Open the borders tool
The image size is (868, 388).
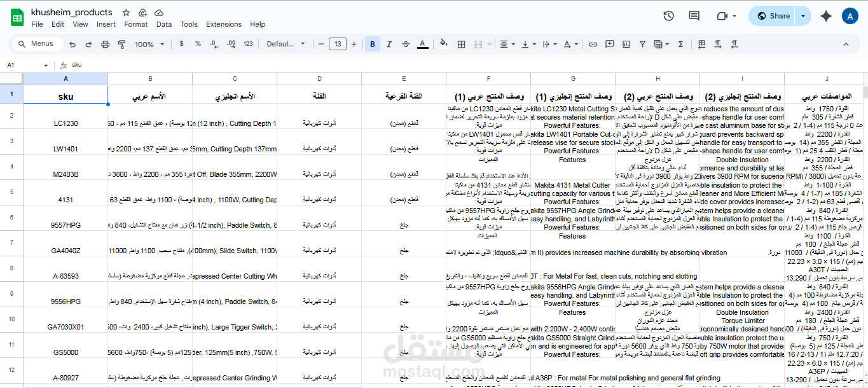pos(462,44)
